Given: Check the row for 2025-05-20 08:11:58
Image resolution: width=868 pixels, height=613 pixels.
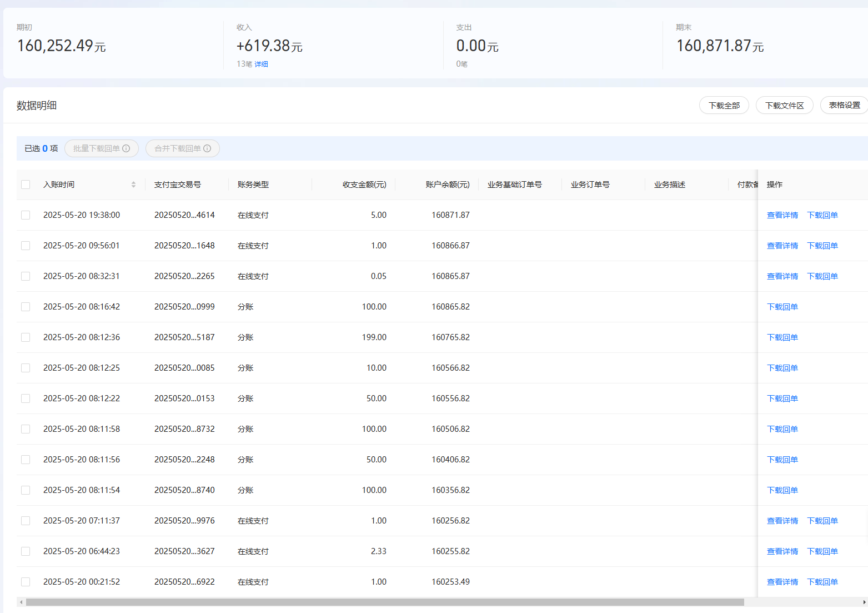Looking at the screenshot, I should point(26,429).
